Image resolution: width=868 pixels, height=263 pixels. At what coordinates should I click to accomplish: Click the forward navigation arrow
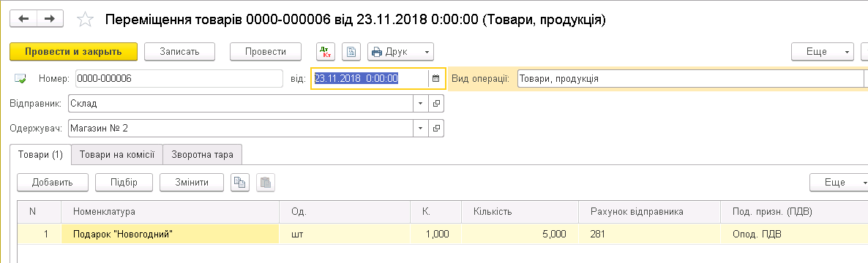[50, 19]
